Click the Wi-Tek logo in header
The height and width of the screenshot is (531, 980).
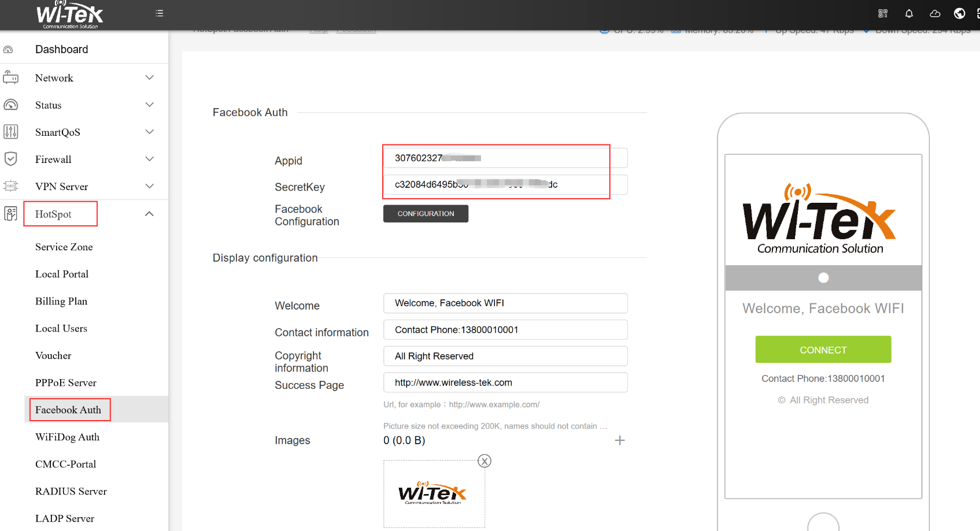69,14
